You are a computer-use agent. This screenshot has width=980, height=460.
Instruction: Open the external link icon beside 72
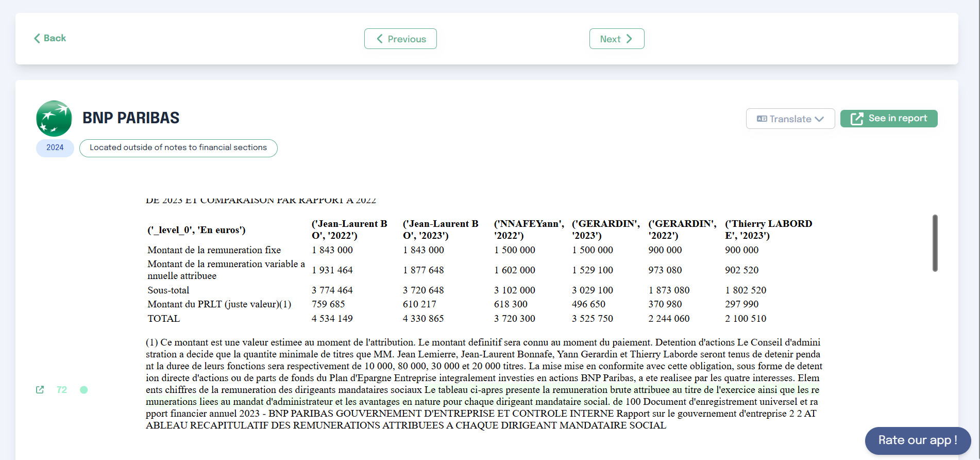click(40, 390)
